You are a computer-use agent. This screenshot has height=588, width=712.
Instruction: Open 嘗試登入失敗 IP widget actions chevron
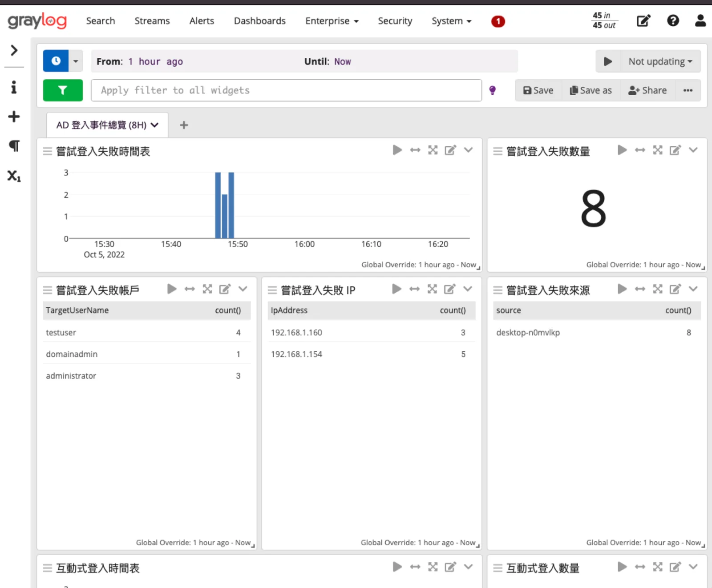point(468,289)
